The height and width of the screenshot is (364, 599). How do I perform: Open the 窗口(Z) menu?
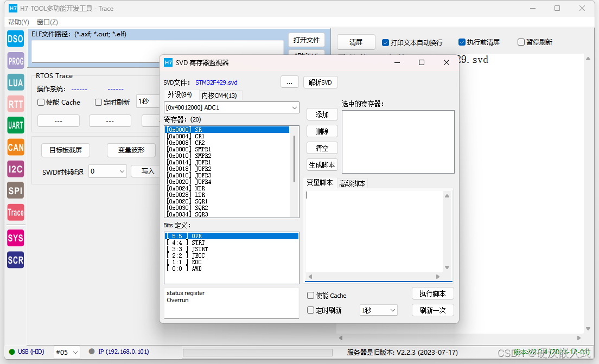click(x=47, y=22)
